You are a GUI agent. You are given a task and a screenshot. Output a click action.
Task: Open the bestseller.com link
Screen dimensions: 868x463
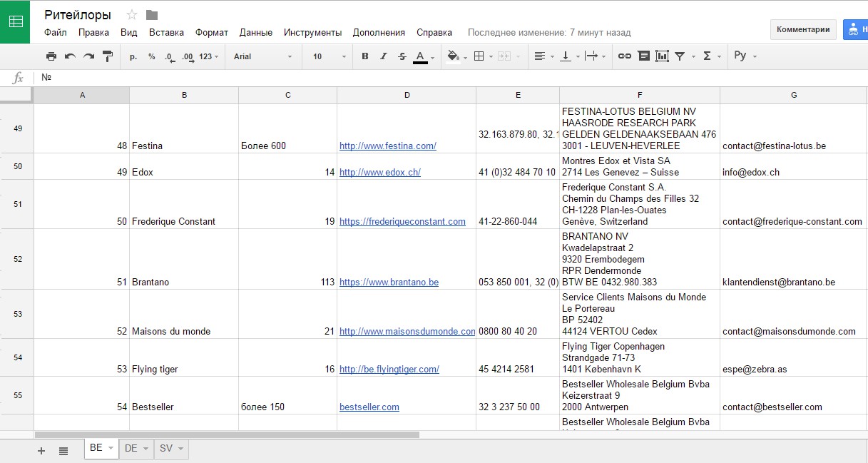click(369, 407)
